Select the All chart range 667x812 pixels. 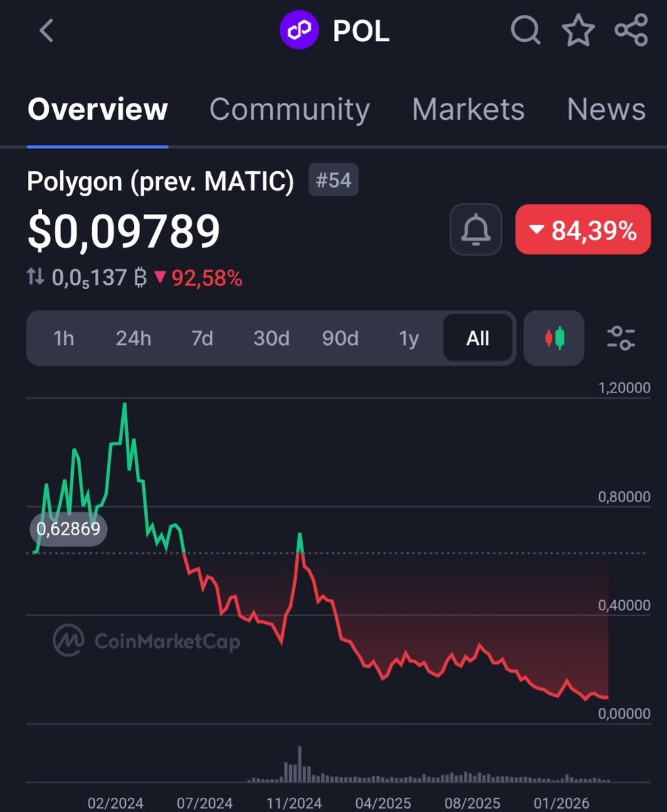click(477, 338)
